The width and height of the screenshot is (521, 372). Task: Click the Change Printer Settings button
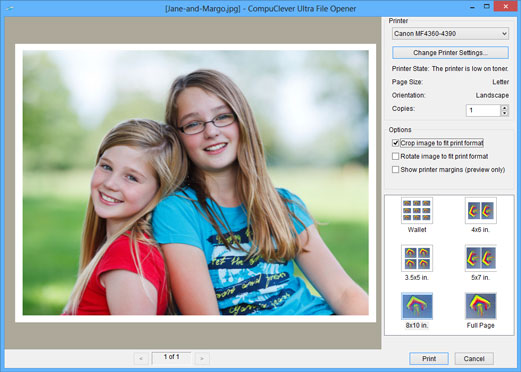point(450,53)
